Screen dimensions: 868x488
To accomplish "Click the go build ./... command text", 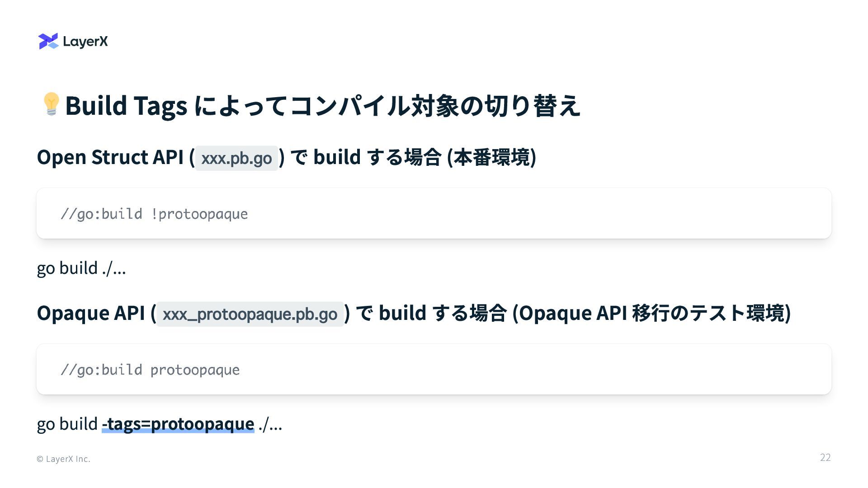I will click(x=81, y=268).
